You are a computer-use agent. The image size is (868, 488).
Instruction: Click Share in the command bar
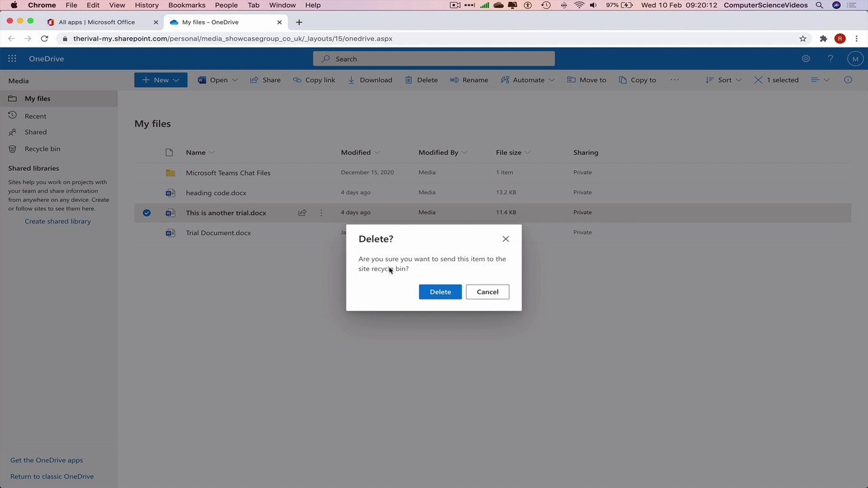[265, 80]
